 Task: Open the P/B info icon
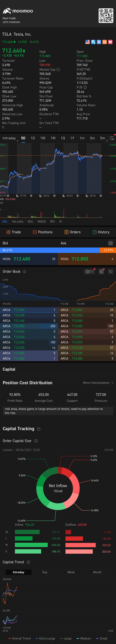click(x=85, y=87)
